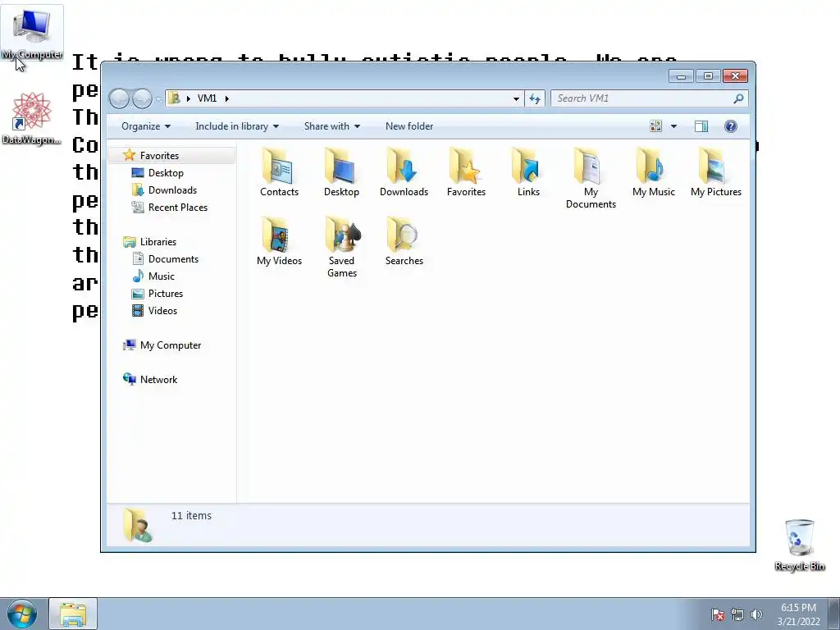Minimize the VM1 Explorer window
840x630 pixels.
click(681, 76)
